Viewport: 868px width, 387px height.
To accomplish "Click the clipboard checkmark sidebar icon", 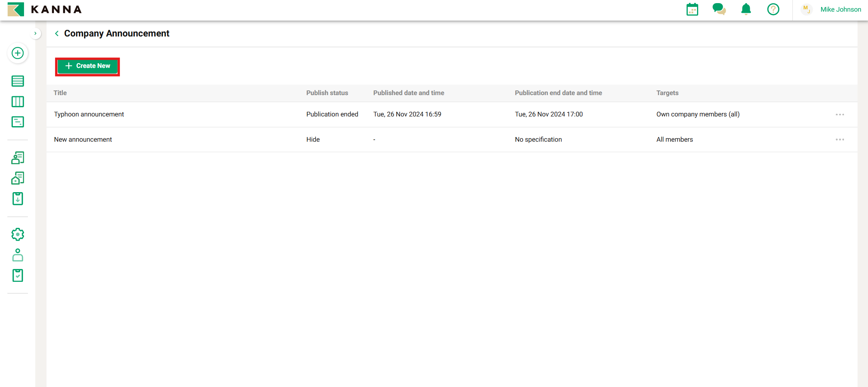I will [x=18, y=276].
